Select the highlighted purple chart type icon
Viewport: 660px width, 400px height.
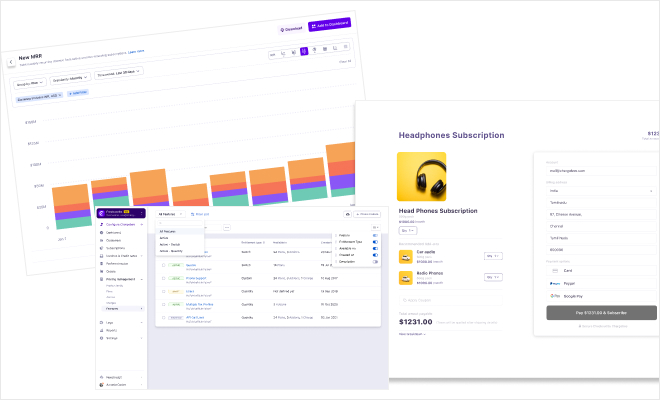click(304, 51)
